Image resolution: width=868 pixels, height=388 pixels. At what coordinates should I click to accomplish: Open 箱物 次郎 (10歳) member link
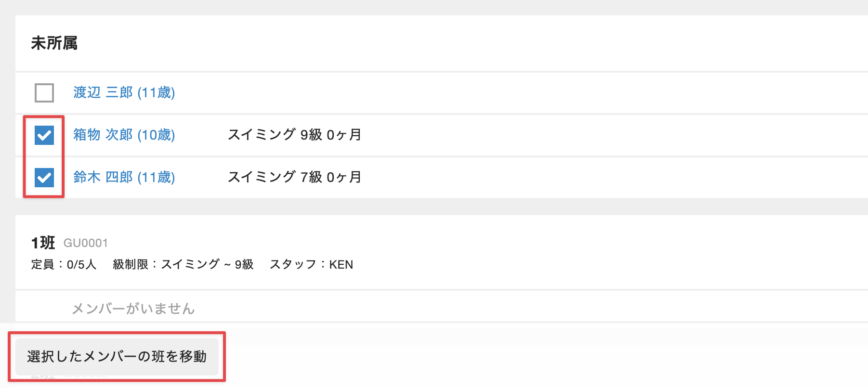(x=124, y=135)
